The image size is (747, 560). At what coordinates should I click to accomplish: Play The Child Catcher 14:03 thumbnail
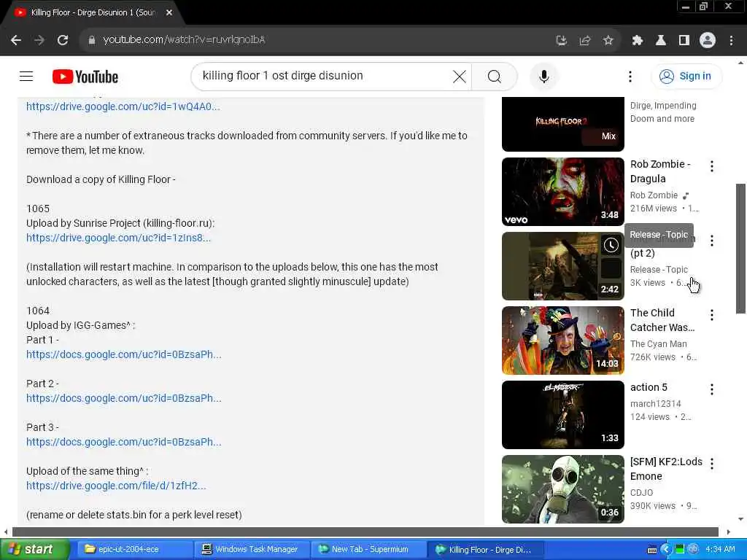[x=562, y=341]
